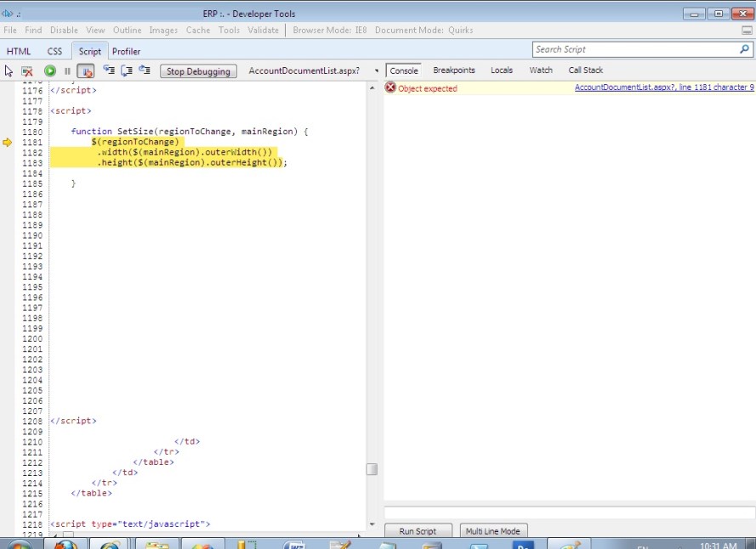Click the Step Over debugger icon

(x=126, y=71)
